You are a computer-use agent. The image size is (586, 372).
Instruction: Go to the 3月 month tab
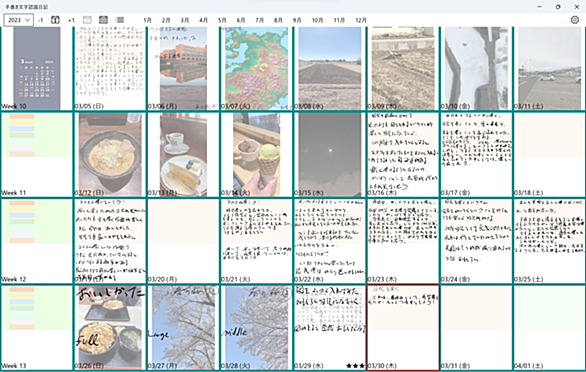(185, 20)
